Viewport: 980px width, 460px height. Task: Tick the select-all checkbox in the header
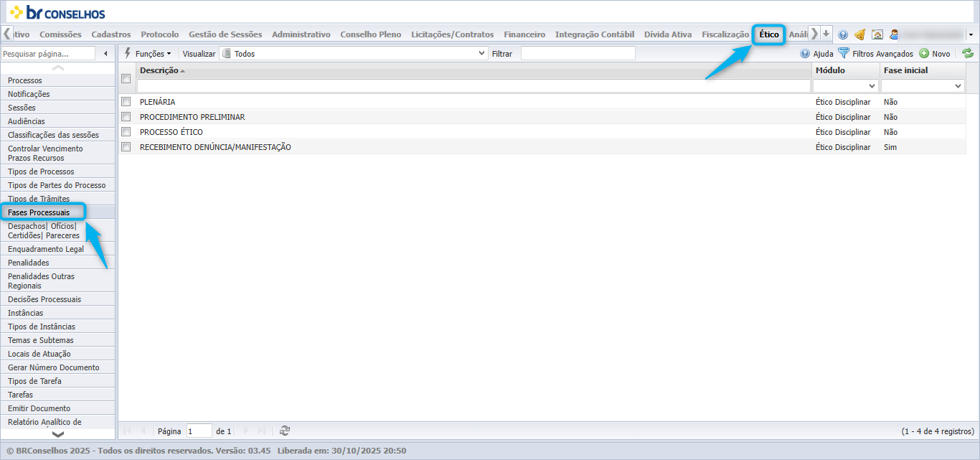126,78
